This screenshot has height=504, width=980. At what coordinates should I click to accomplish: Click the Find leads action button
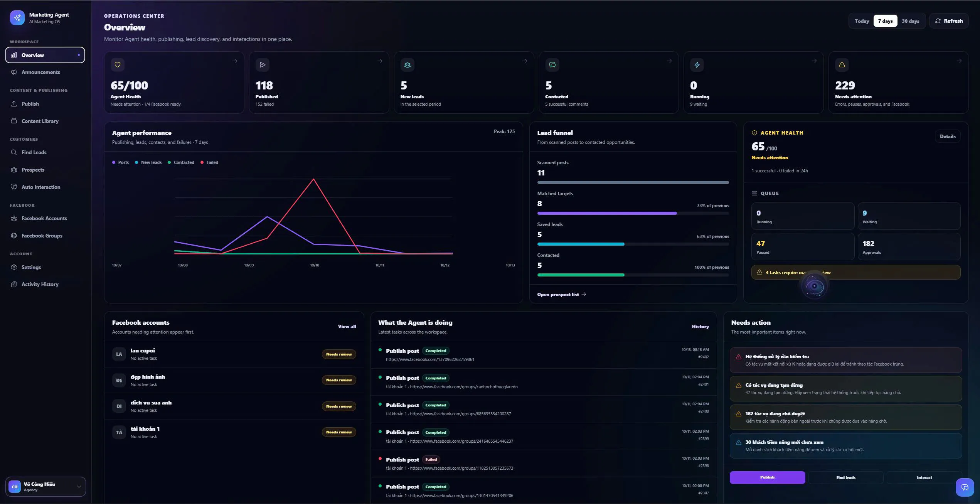click(x=846, y=477)
